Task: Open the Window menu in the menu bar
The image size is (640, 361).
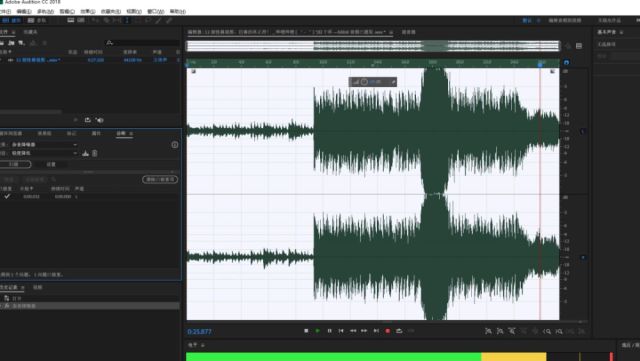Action: (x=155, y=11)
